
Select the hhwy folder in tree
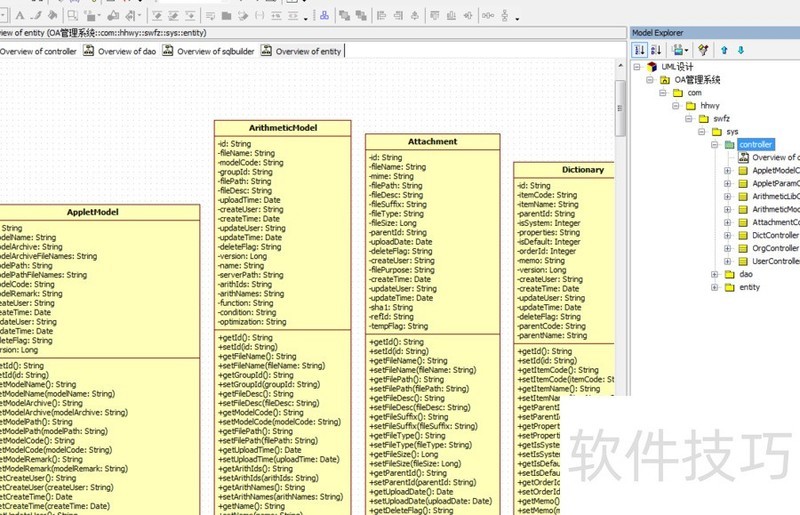pos(710,106)
